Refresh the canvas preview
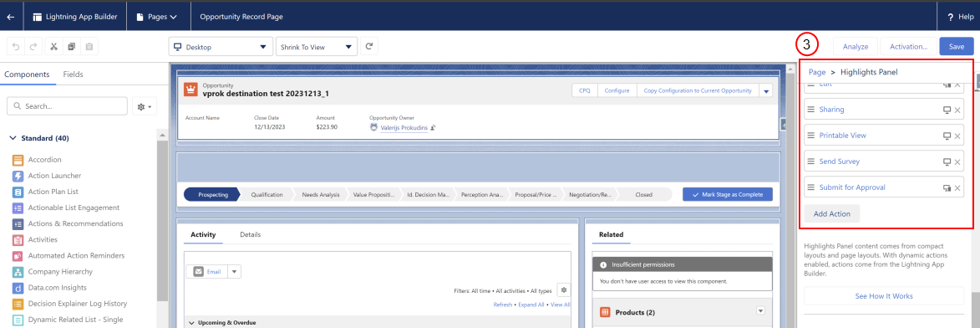The height and width of the screenshot is (328, 980). pyautogui.click(x=368, y=46)
